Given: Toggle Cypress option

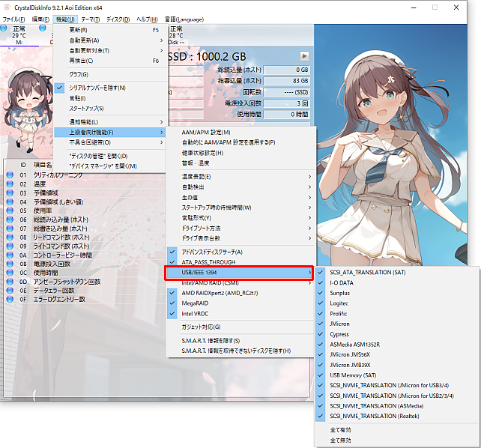Looking at the screenshot, I should 397,334.
